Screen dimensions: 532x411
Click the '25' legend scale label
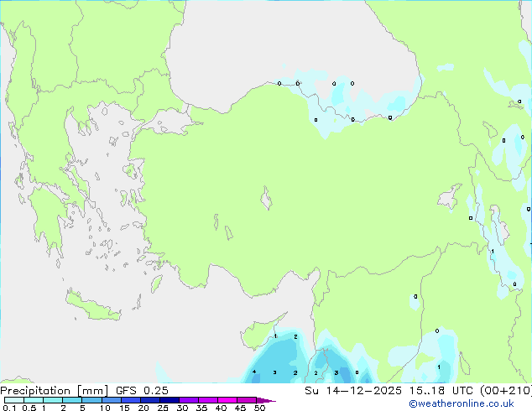163,408
